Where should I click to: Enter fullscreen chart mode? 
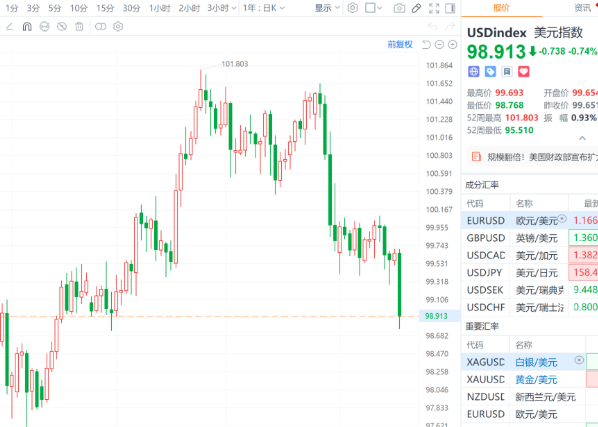click(x=434, y=8)
